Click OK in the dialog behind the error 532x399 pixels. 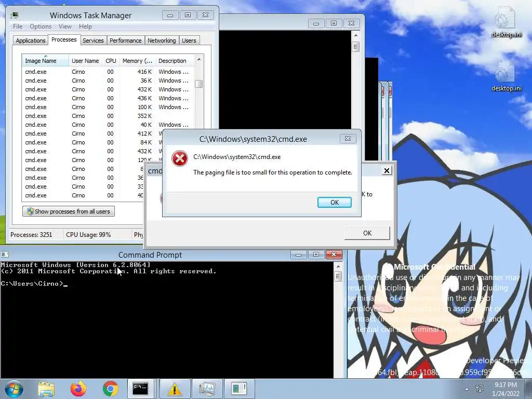(367, 233)
